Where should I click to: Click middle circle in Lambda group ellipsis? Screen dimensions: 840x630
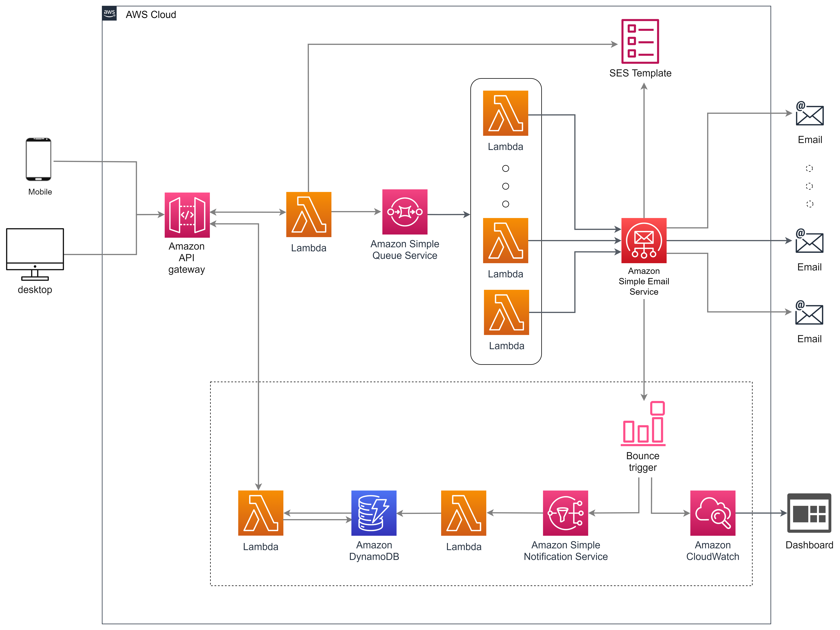point(505,186)
